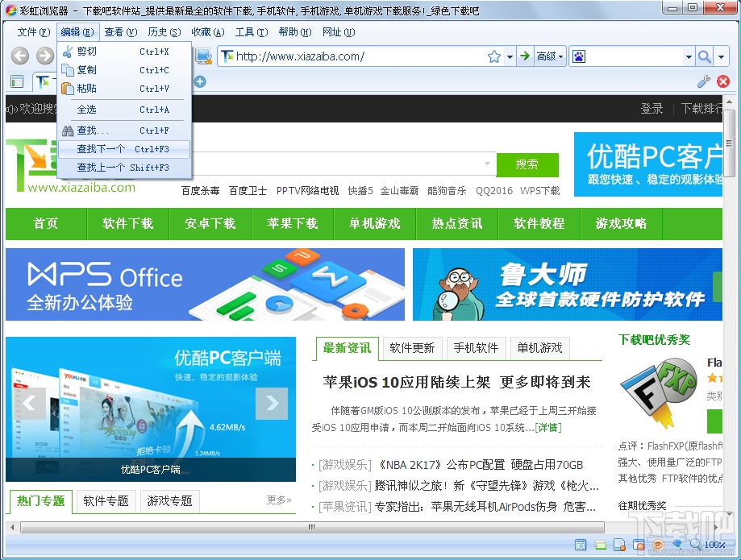Open the 网址 (URL) menu
The width and height of the screenshot is (741, 560).
[339, 32]
